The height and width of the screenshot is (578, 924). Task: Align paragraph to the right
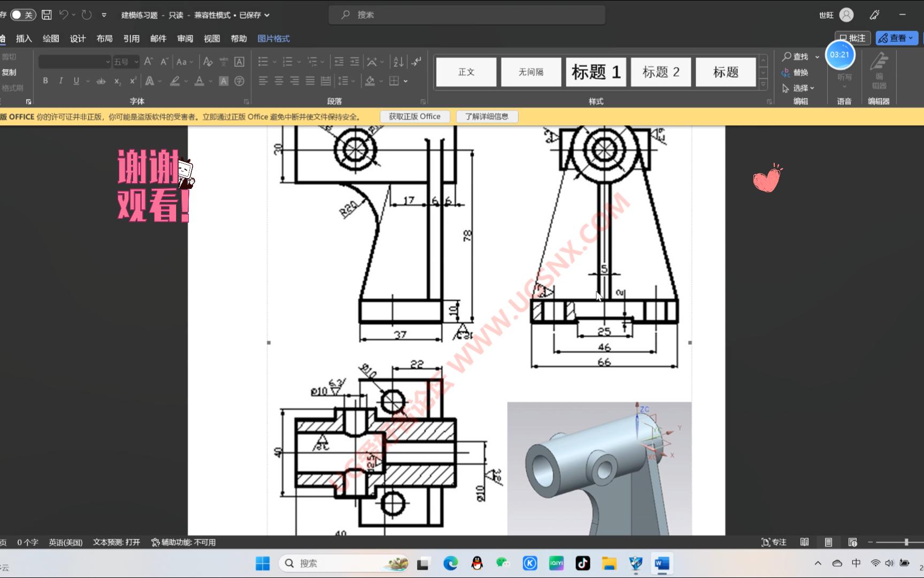[295, 81]
